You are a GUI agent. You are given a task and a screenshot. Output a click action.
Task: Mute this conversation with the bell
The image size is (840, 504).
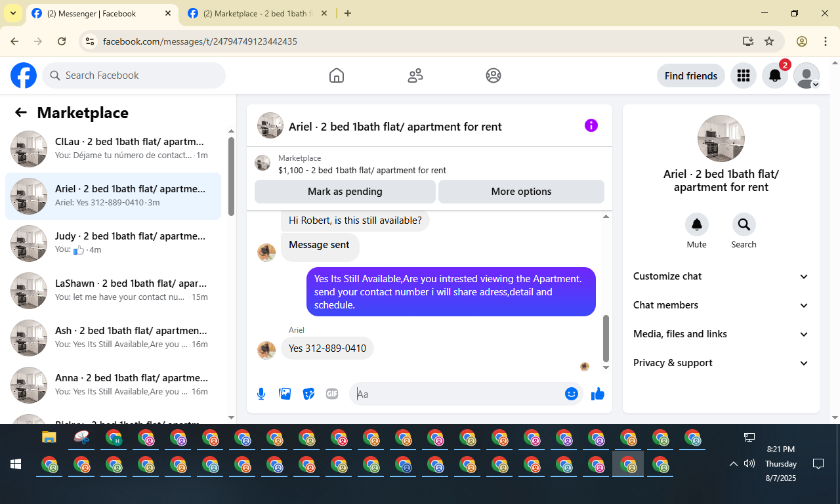[697, 224]
